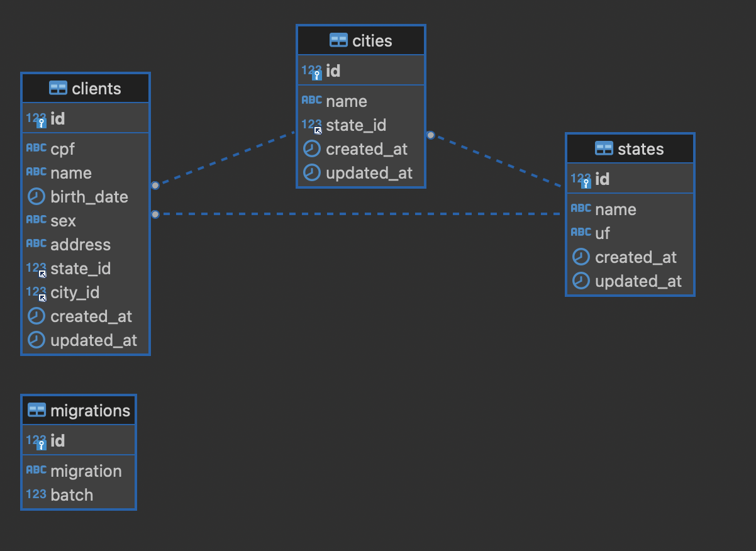Select the states table title
This screenshot has height=551, width=756.
(641, 149)
